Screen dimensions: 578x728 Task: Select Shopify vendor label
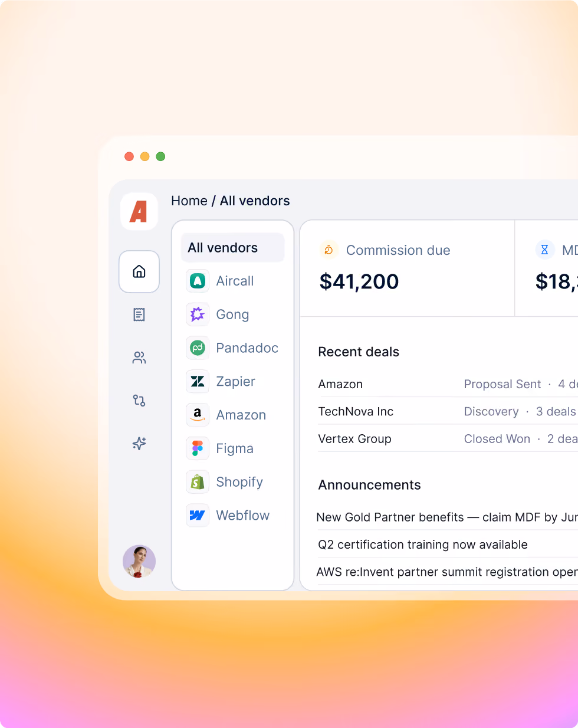coord(239,482)
